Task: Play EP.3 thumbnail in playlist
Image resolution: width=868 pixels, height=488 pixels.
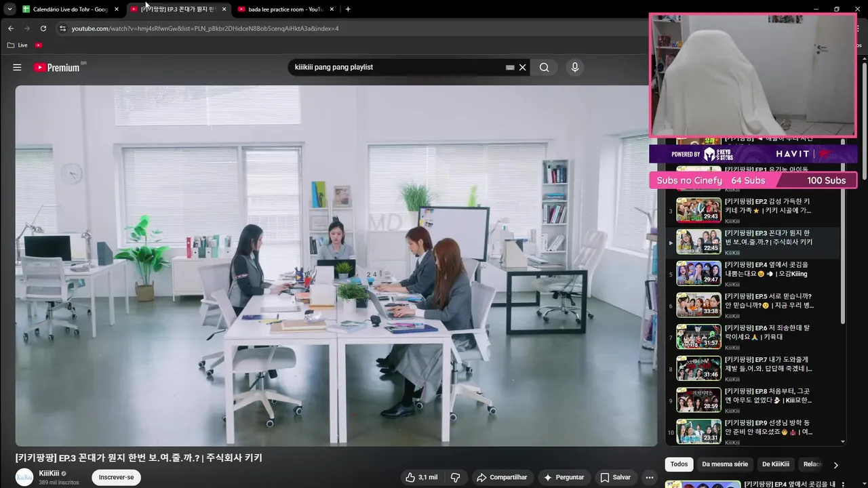Action: [x=698, y=242]
